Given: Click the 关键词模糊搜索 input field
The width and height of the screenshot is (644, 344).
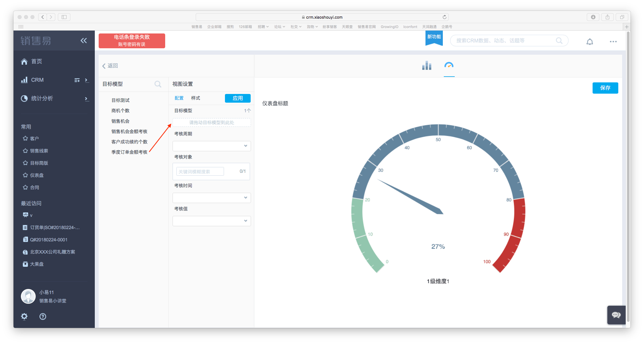Looking at the screenshot, I should coord(200,172).
